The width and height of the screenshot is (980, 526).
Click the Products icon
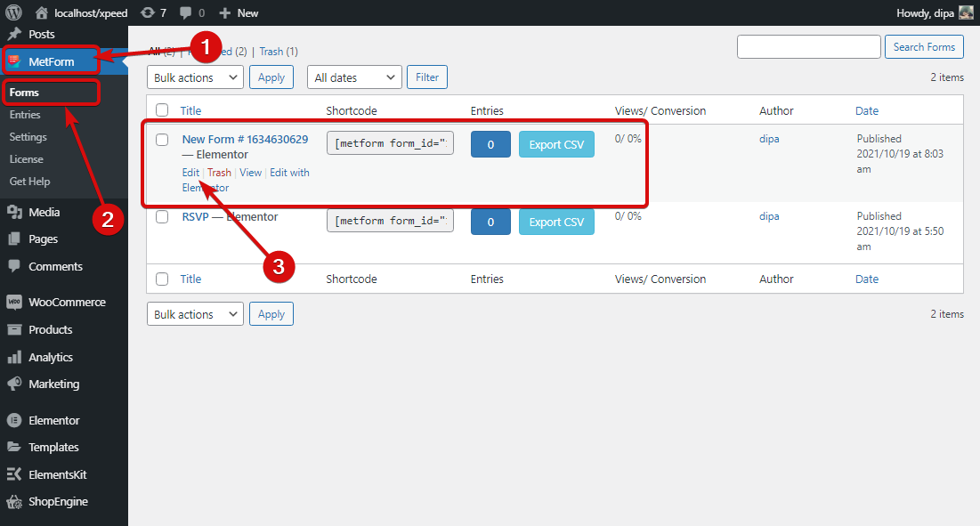14,329
